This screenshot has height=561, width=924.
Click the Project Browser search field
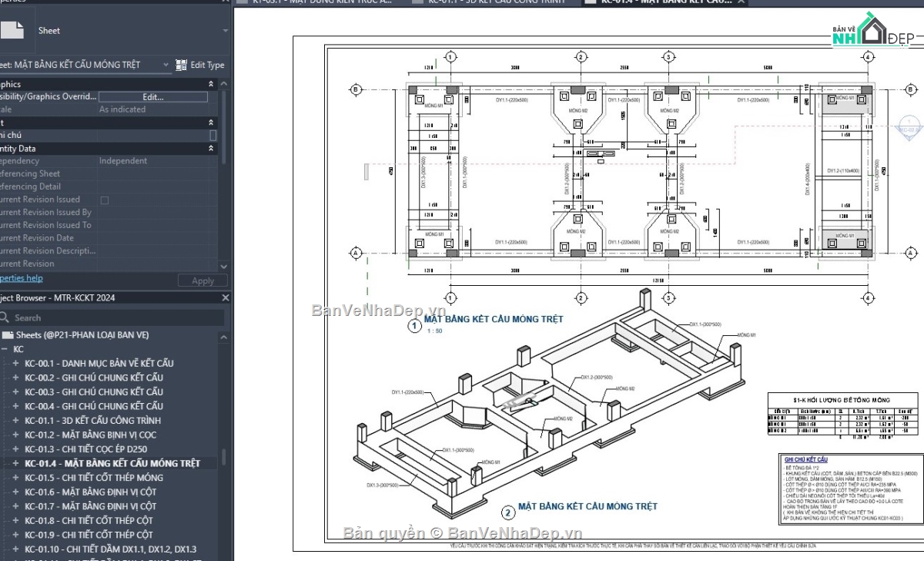[114, 317]
